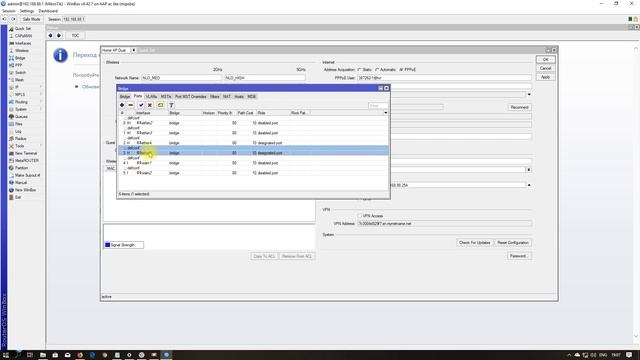
Task: Switch to the Bridge tab in the Bridge window
Action: (125, 97)
